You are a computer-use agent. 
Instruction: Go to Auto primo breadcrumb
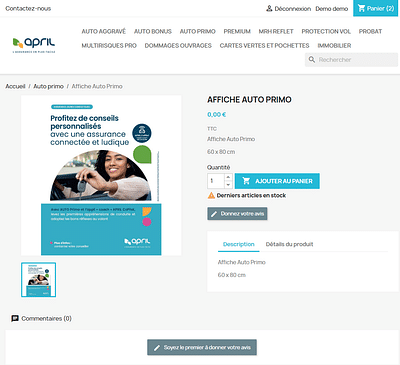click(x=48, y=86)
